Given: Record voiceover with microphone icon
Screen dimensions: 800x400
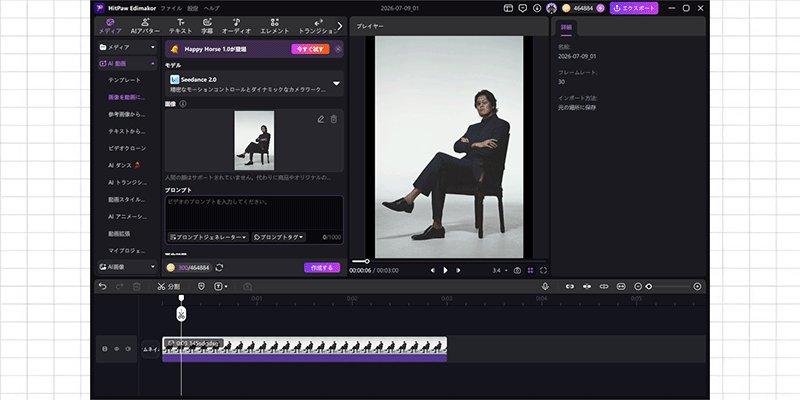Looking at the screenshot, I should 545,287.
